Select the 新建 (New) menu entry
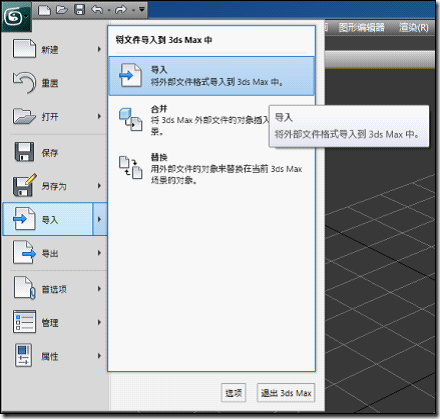The width and height of the screenshot is (440, 419). pos(55,49)
